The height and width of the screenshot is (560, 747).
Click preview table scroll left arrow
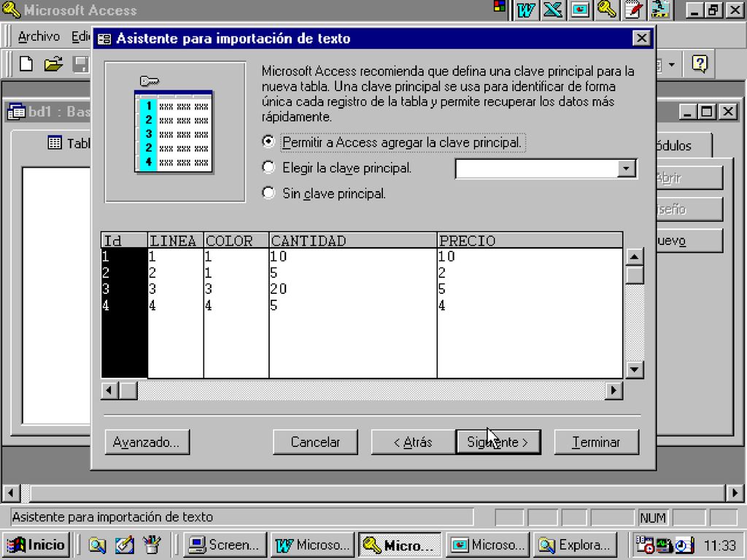pos(109,391)
